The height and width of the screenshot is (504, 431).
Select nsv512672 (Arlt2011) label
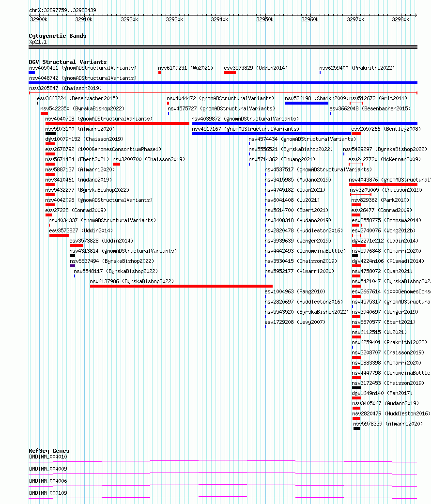(378, 98)
